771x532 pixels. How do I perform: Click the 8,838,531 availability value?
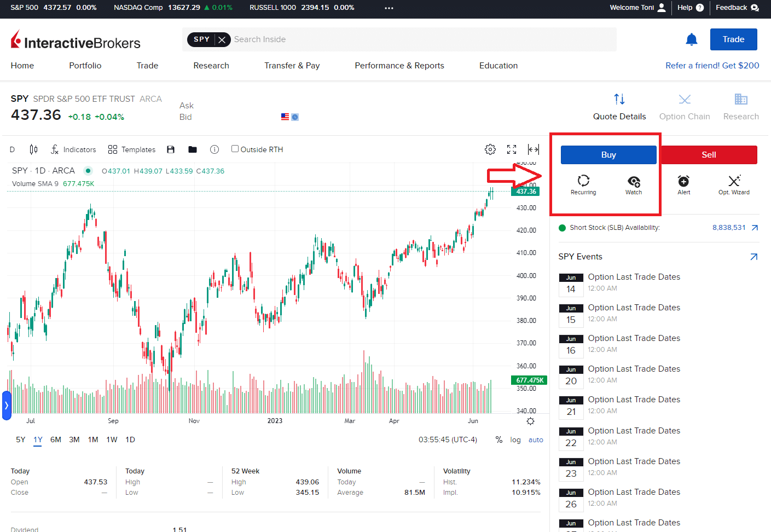[x=729, y=228]
